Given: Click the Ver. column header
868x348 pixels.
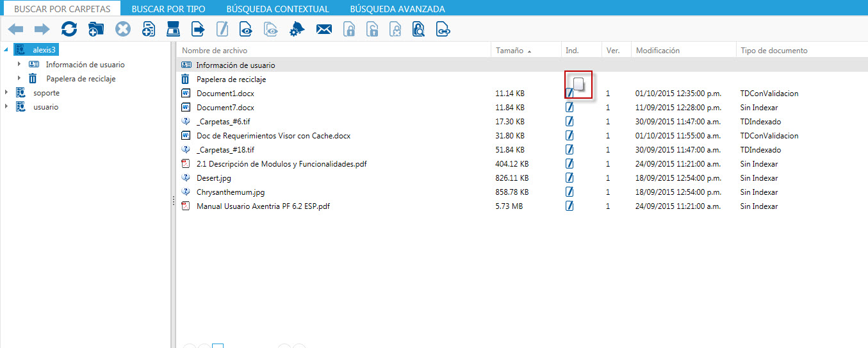Looking at the screenshot, I should [612, 50].
